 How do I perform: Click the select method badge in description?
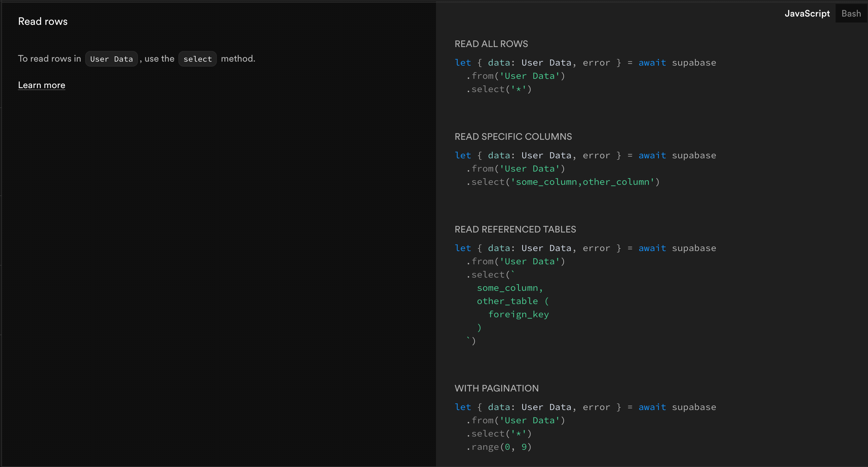point(197,58)
